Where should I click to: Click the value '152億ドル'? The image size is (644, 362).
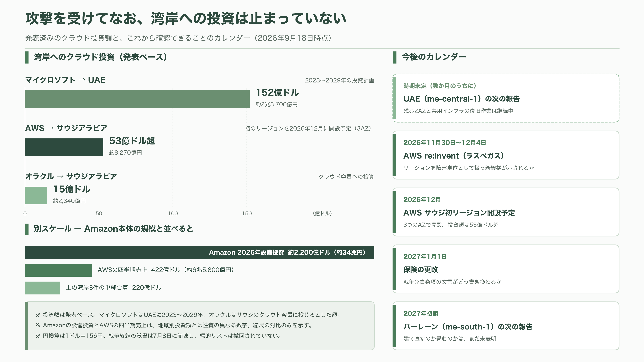(x=277, y=93)
